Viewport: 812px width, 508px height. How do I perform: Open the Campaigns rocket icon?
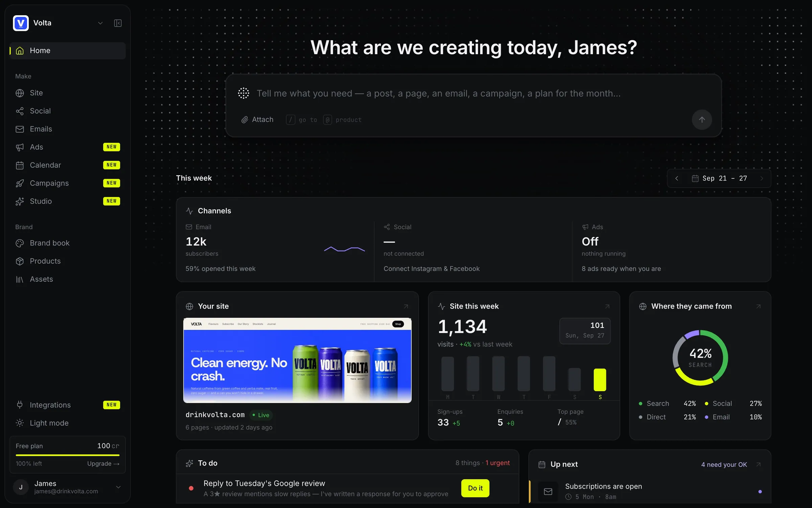20,183
